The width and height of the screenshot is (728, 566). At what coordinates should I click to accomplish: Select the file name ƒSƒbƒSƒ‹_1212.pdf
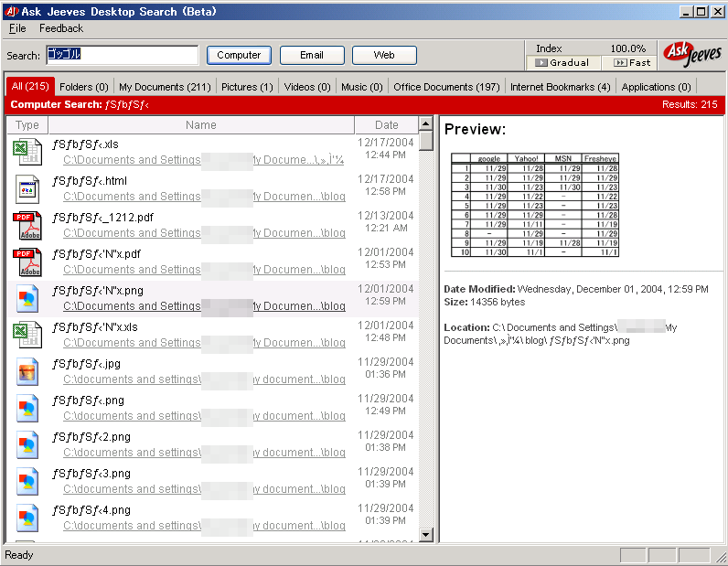tap(102, 218)
